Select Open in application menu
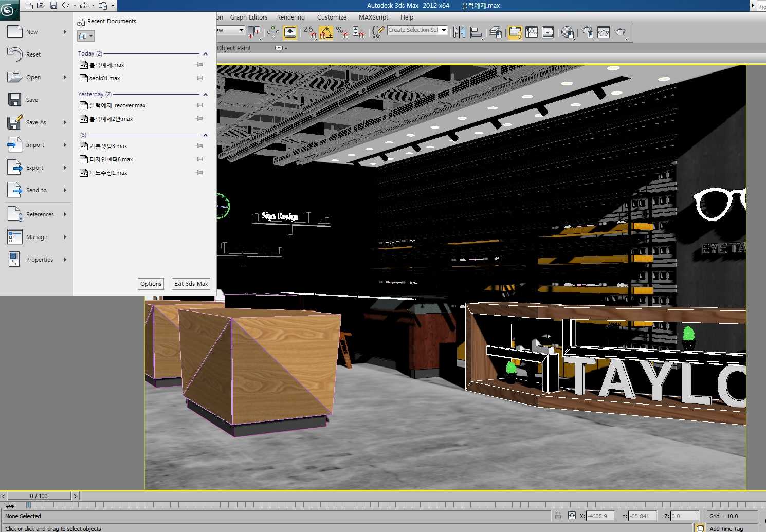This screenshot has height=532, width=766. click(x=37, y=77)
